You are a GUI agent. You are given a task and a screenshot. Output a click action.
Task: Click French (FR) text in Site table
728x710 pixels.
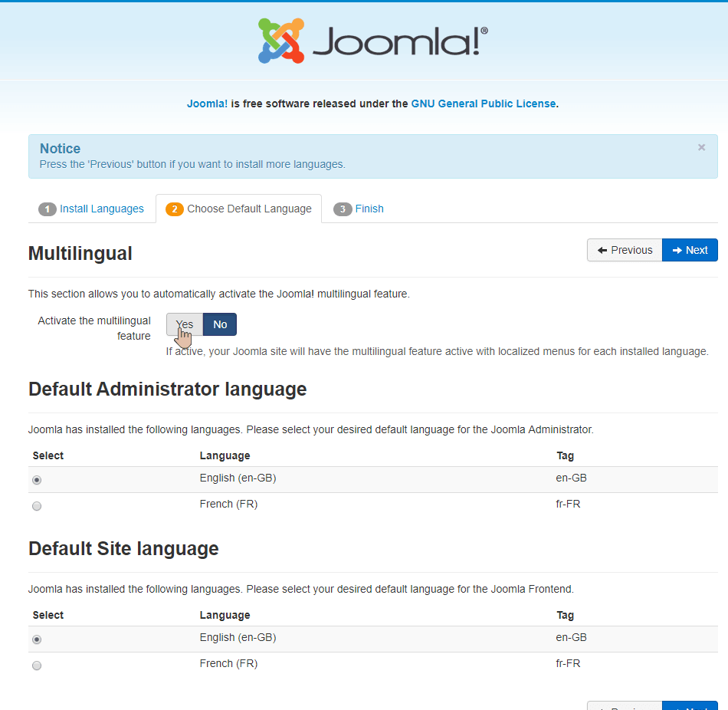click(228, 663)
